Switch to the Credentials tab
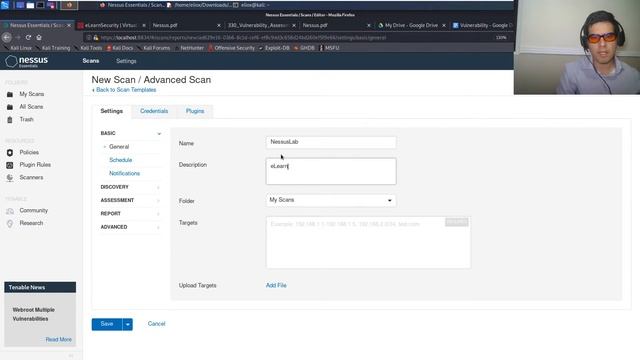 [154, 111]
